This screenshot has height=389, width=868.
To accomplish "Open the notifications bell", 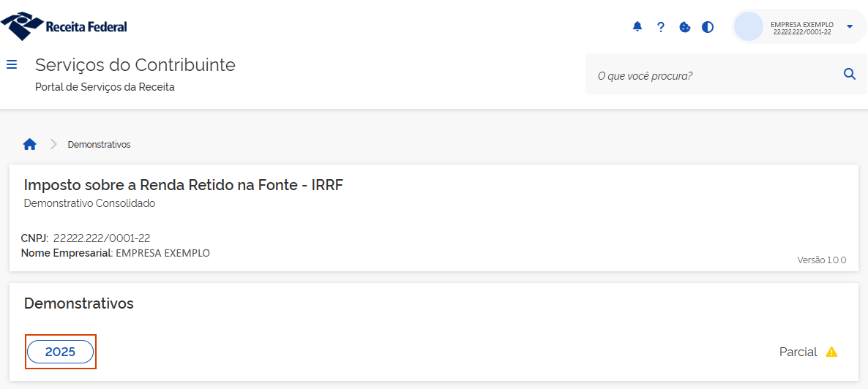I will click(x=637, y=27).
